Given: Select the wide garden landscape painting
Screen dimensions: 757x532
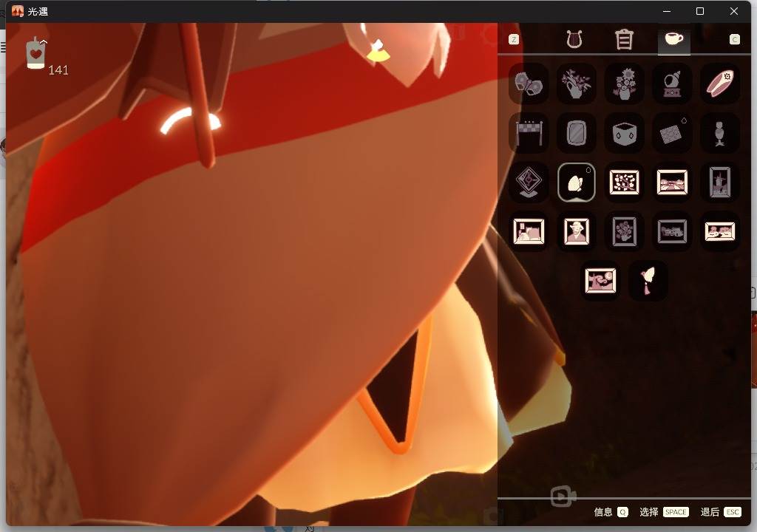Looking at the screenshot, I should 720,231.
